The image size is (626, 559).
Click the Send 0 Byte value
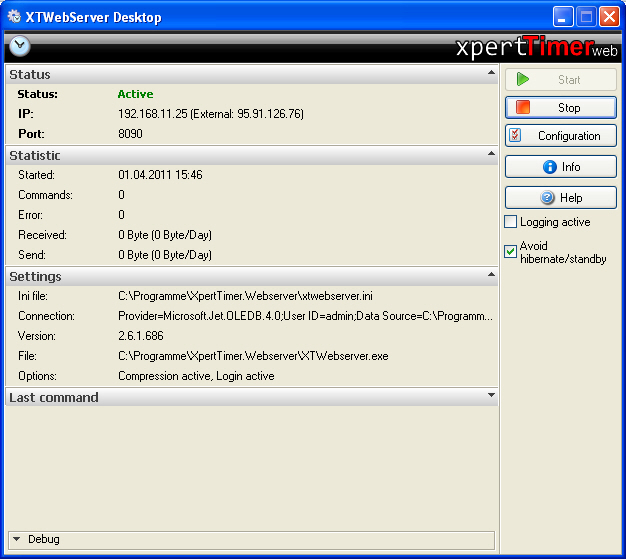[165, 255]
